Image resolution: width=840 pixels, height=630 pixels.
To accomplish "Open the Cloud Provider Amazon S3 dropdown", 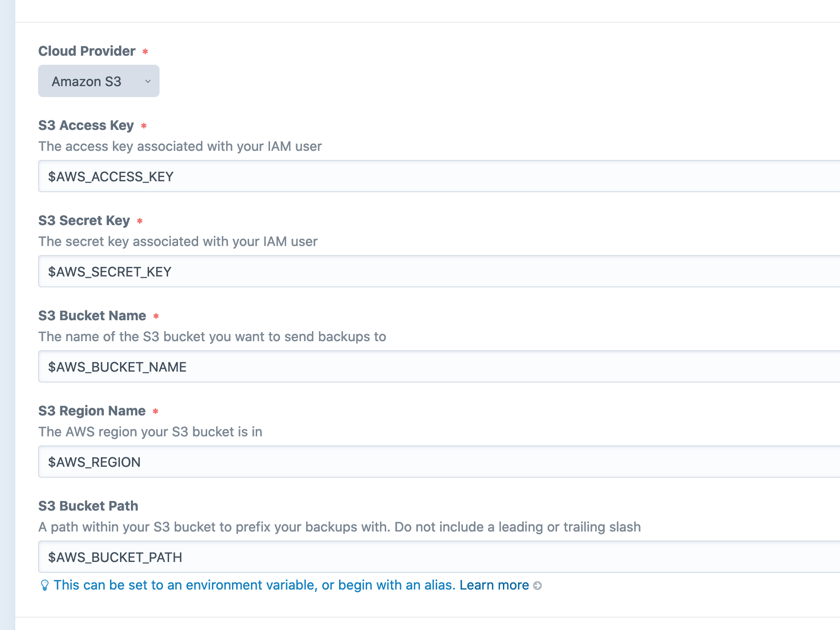I will point(99,81).
